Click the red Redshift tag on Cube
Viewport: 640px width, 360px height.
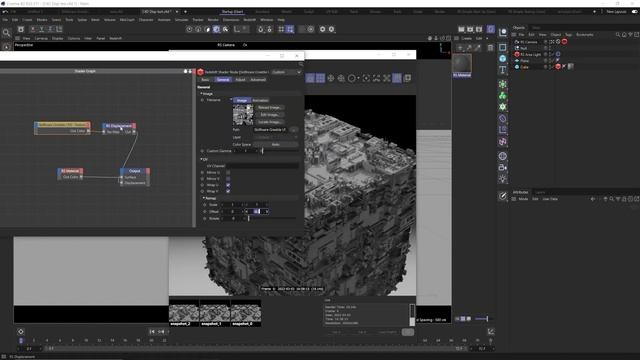pos(558,67)
